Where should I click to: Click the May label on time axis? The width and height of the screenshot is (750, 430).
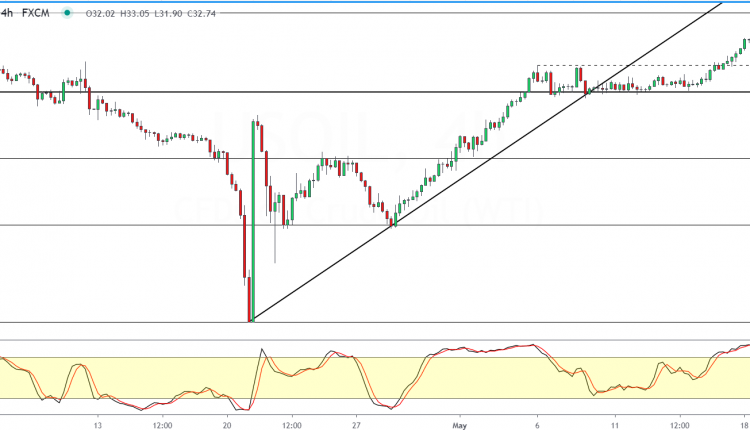[460, 425]
